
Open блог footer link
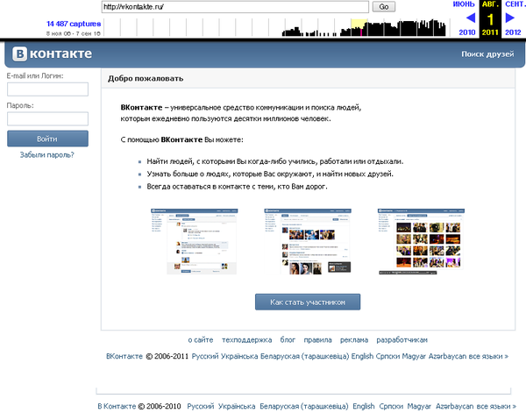[x=288, y=340]
